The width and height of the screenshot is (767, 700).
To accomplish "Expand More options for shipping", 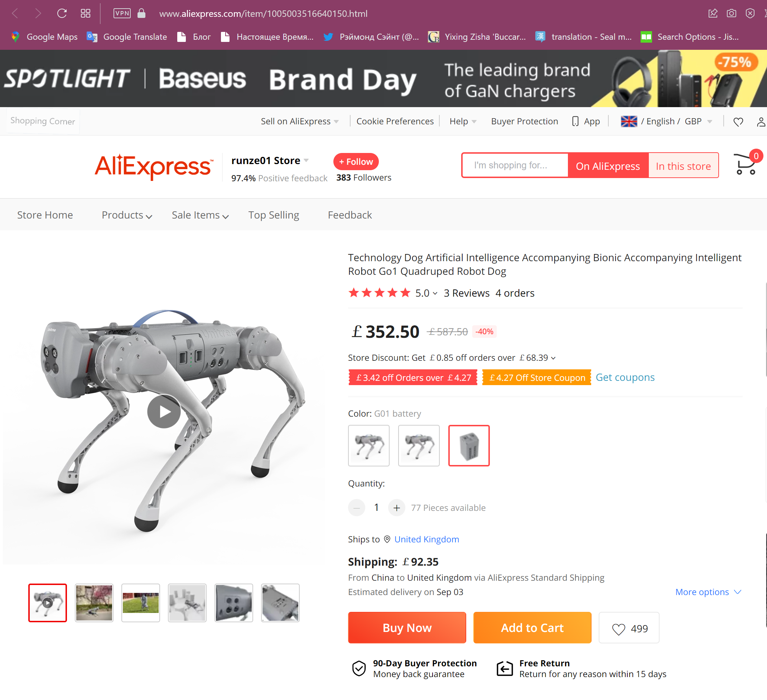I will 708,592.
